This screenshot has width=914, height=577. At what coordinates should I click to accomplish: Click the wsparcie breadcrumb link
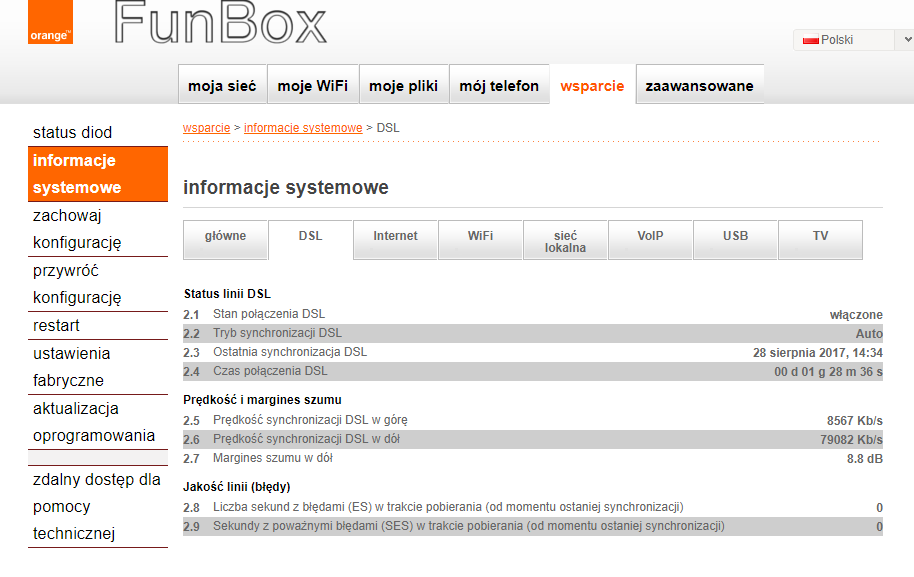point(206,128)
